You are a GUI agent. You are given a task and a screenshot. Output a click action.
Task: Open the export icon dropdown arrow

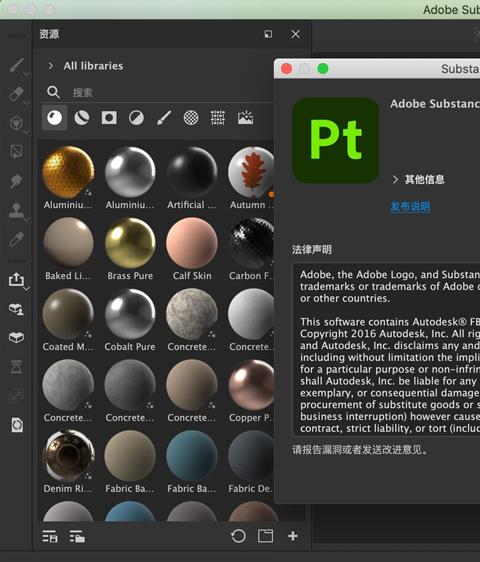[x=27, y=288]
